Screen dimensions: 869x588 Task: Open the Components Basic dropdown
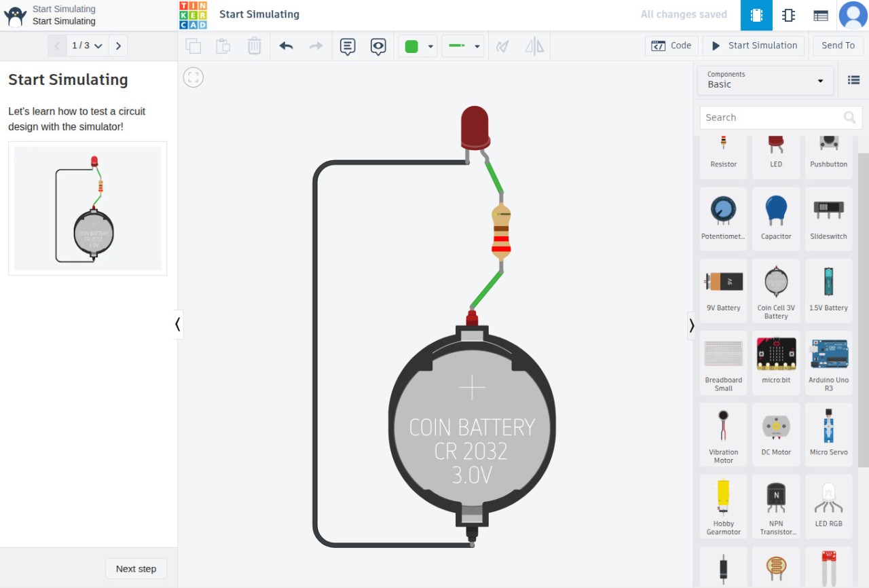point(765,80)
